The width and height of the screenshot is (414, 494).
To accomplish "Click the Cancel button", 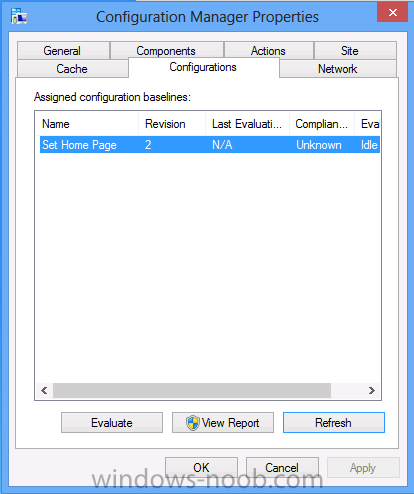I will (282, 468).
